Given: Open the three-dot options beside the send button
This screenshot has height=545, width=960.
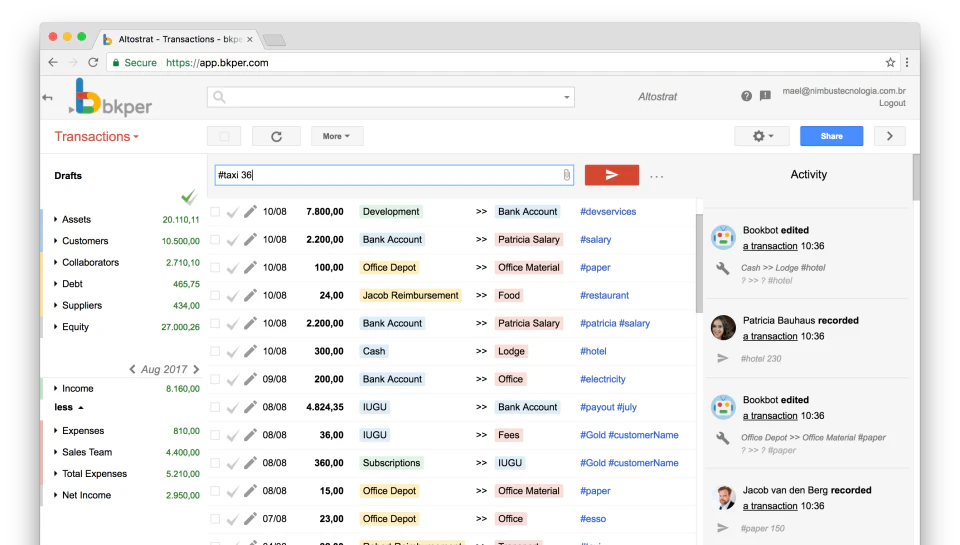Looking at the screenshot, I should coord(656,176).
